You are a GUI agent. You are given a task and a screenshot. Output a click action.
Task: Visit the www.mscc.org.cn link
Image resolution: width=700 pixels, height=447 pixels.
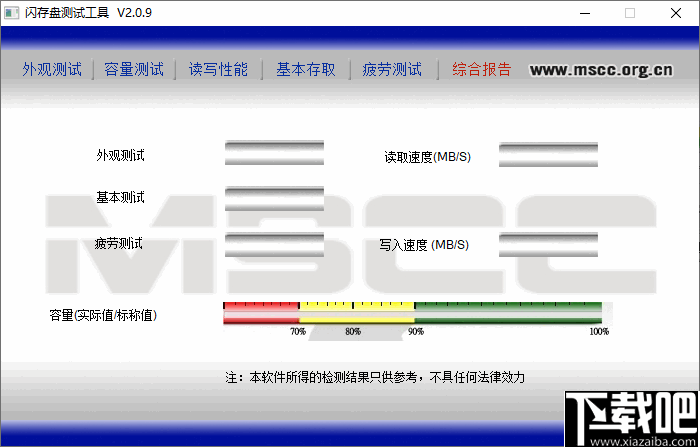point(601,70)
